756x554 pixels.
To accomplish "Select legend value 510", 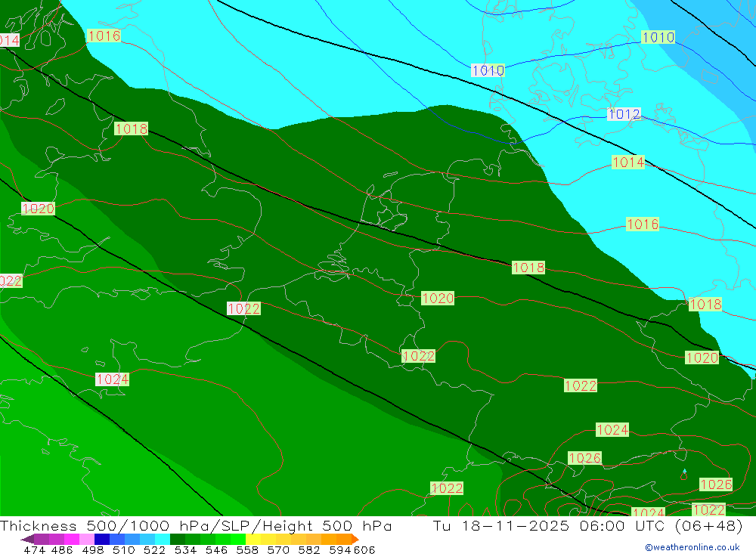I will pos(123,549).
